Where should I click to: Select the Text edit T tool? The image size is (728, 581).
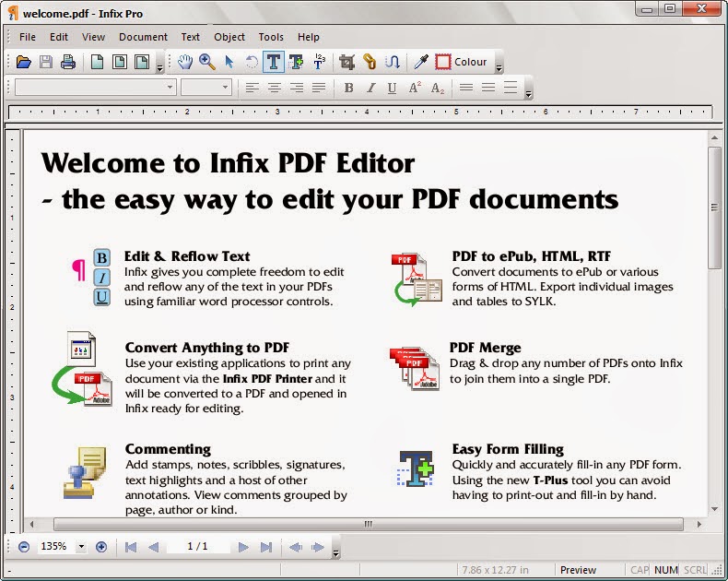[x=274, y=62]
